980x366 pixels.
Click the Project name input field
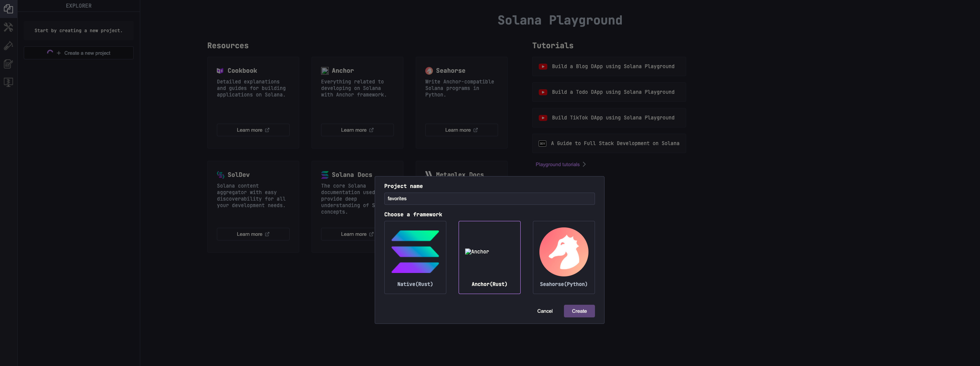(x=490, y=199)
